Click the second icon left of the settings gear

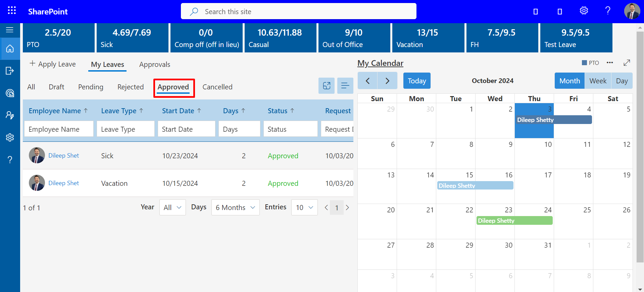click(x=560, y=11)
